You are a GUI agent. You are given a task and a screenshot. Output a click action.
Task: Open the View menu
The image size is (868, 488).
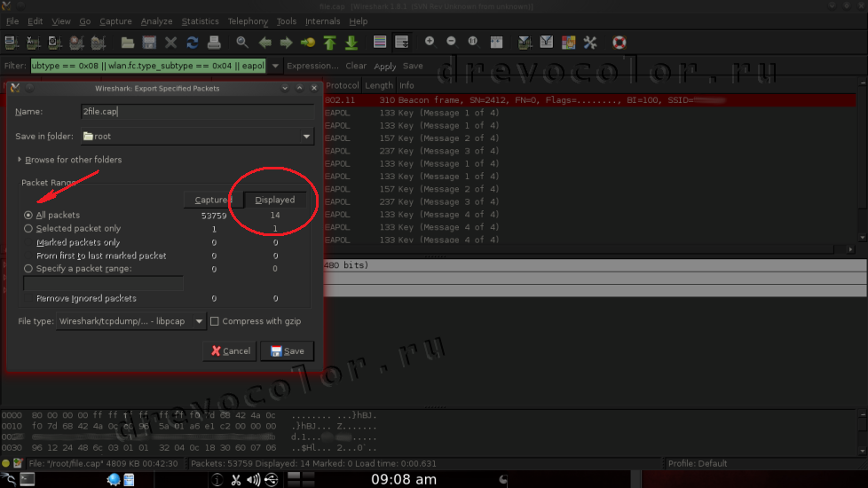[x=61, y=21]
